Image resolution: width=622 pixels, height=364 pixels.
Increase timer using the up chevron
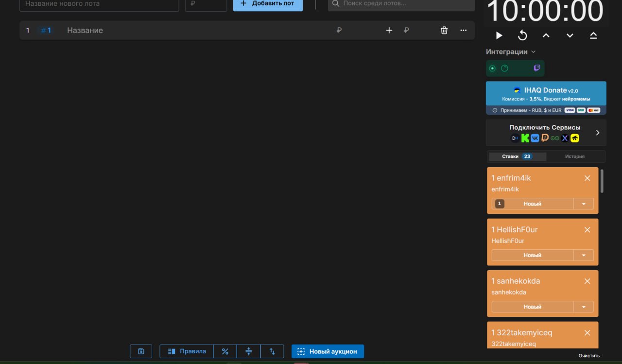[x=546, y=35]
